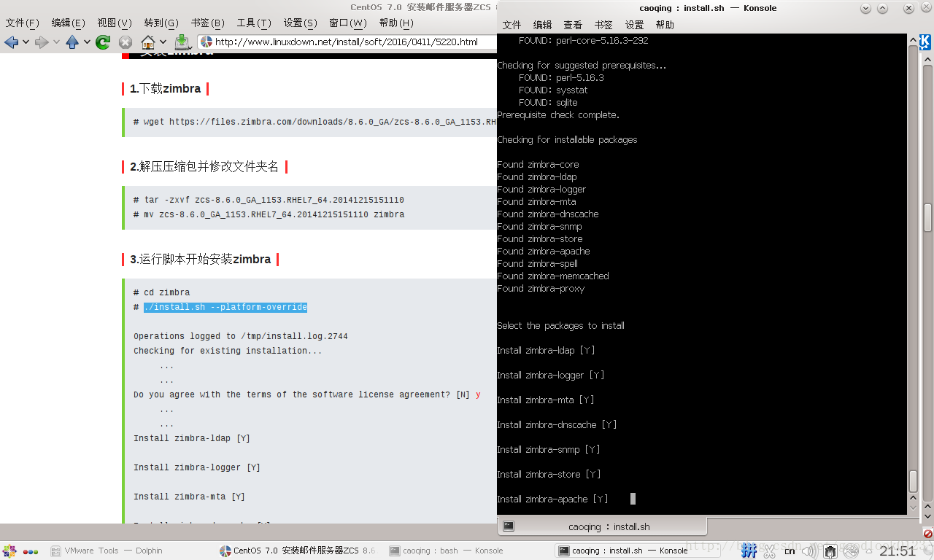
Task: Click heading '2.解压压缩包并修改文件夹名'
Action: (204, 167)
